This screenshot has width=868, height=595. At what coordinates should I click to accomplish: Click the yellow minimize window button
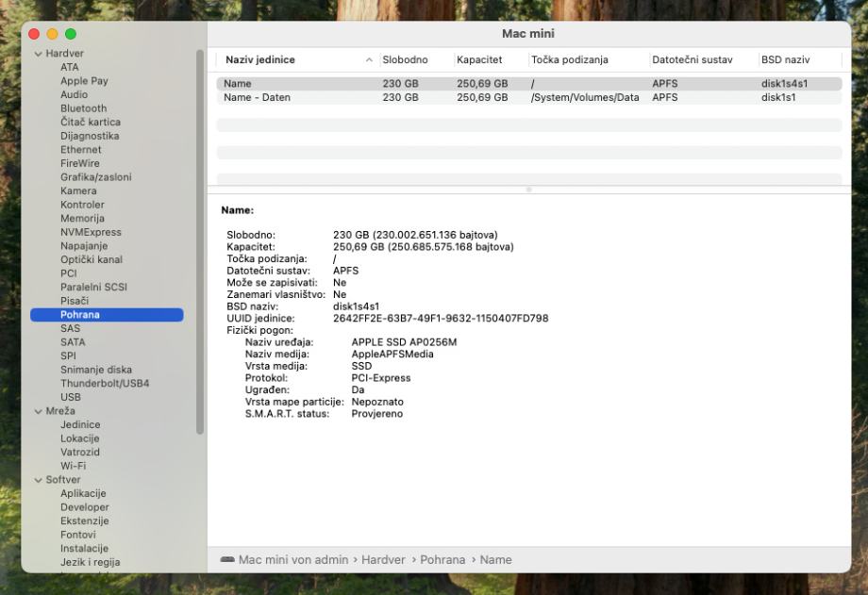tap(54, 34)
